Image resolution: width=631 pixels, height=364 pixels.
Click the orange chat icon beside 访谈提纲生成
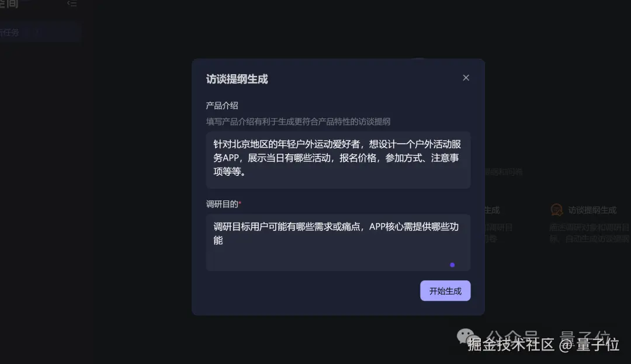(x=557, y=210)
